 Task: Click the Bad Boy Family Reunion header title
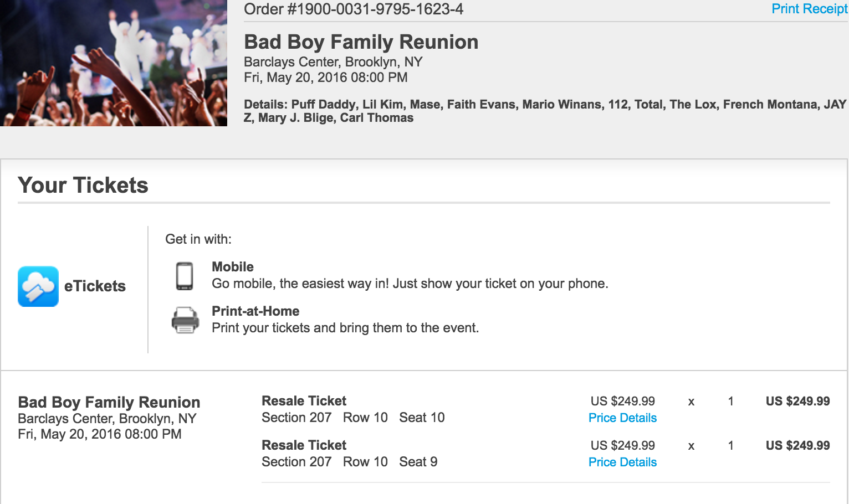[x=361, y=42]
